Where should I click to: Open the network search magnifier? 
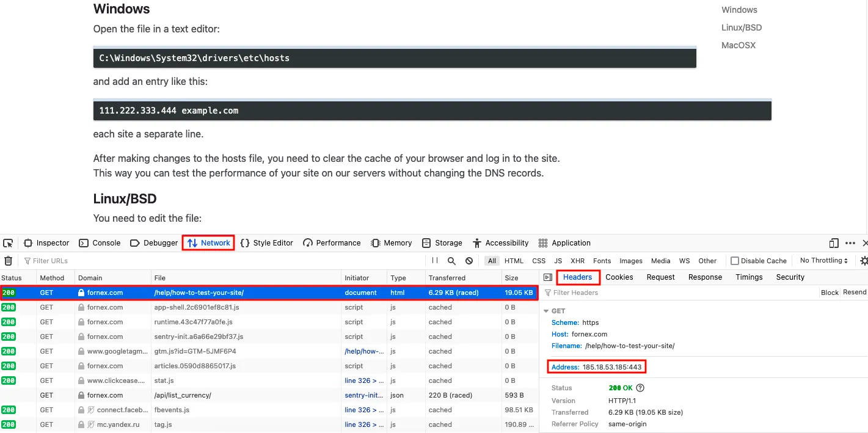451,261
